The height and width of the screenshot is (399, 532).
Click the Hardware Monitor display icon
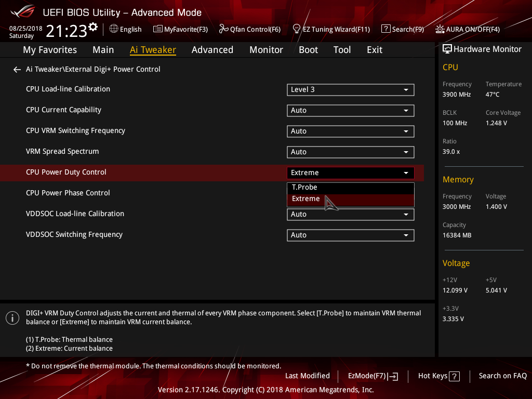click(x=447, y=49)
